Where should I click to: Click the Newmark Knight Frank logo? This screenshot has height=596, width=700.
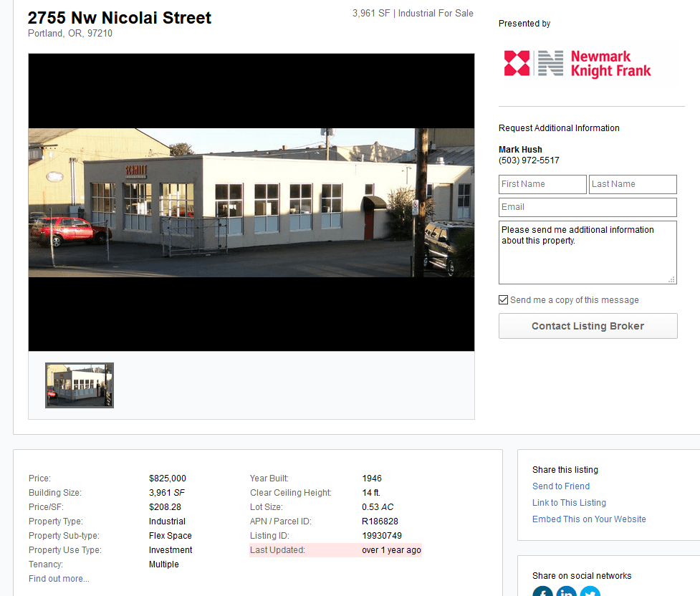coord(577,64)
